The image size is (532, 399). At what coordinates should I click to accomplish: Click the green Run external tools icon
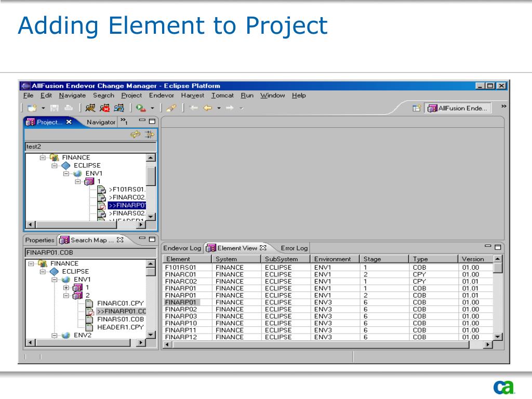(140, 108)
